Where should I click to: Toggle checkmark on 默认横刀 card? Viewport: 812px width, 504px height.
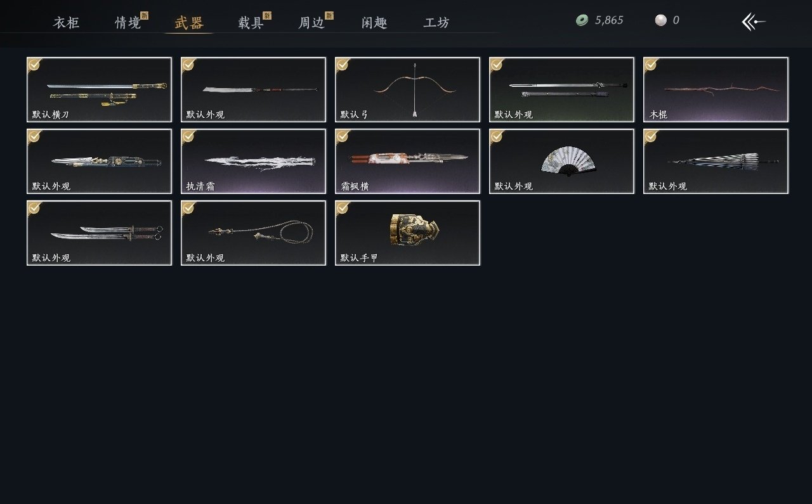[34, 64]
